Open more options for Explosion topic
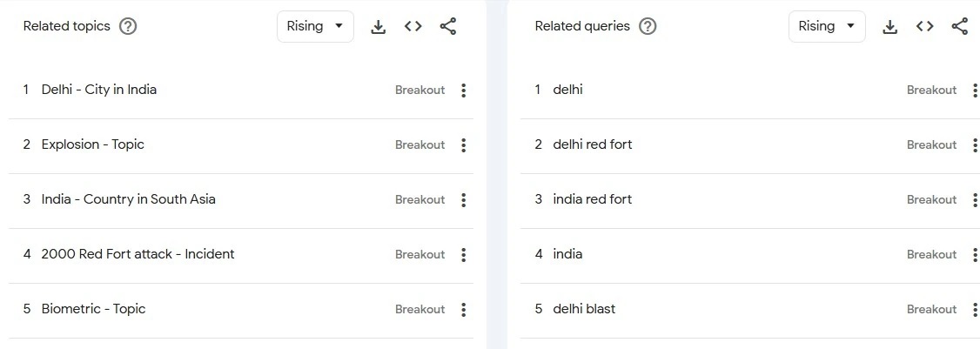This screenshot has height=349, width=980. [464, 145]
